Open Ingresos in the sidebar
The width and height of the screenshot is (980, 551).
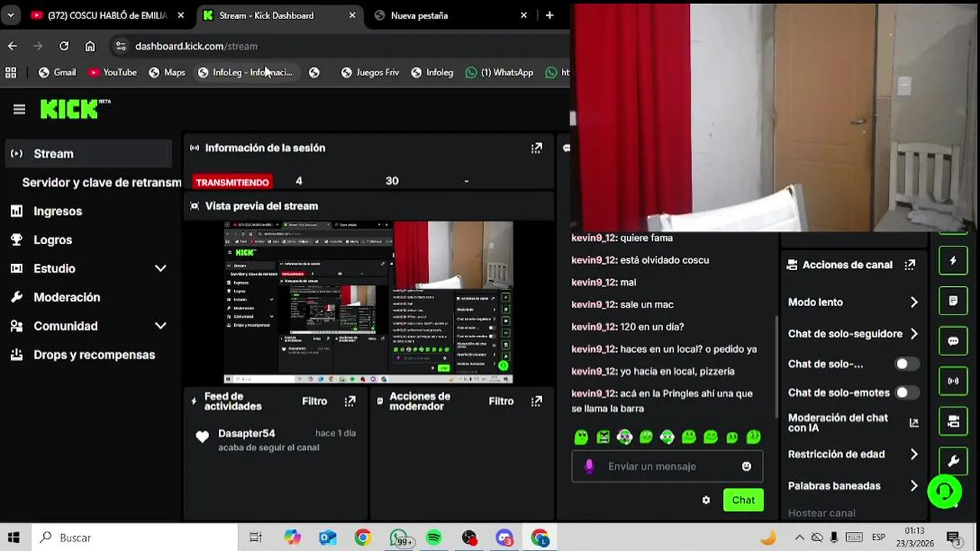tap(57, 211)
